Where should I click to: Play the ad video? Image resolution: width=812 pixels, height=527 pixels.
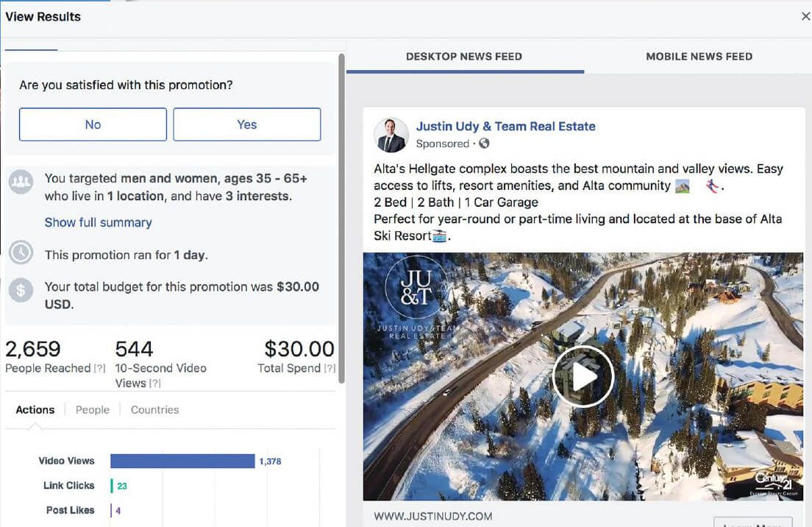(x=583, y=377)
